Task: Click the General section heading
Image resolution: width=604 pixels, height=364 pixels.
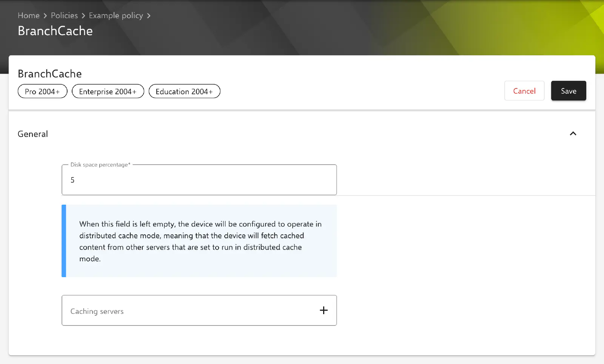Action: 33,134
